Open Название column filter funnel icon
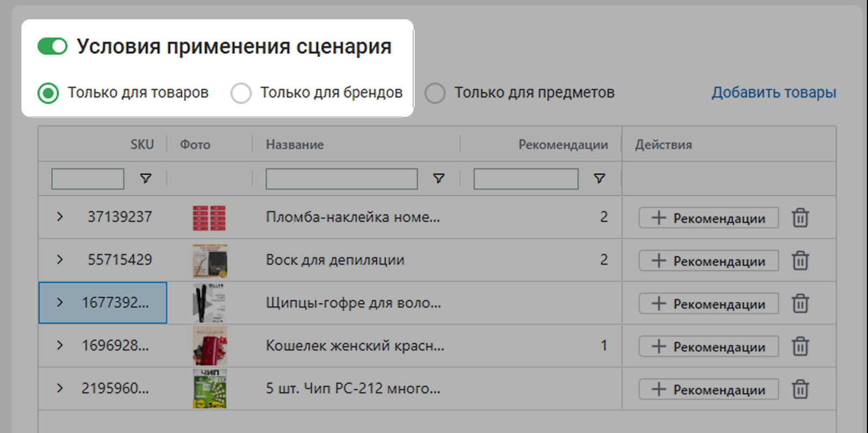 [438, 178]
